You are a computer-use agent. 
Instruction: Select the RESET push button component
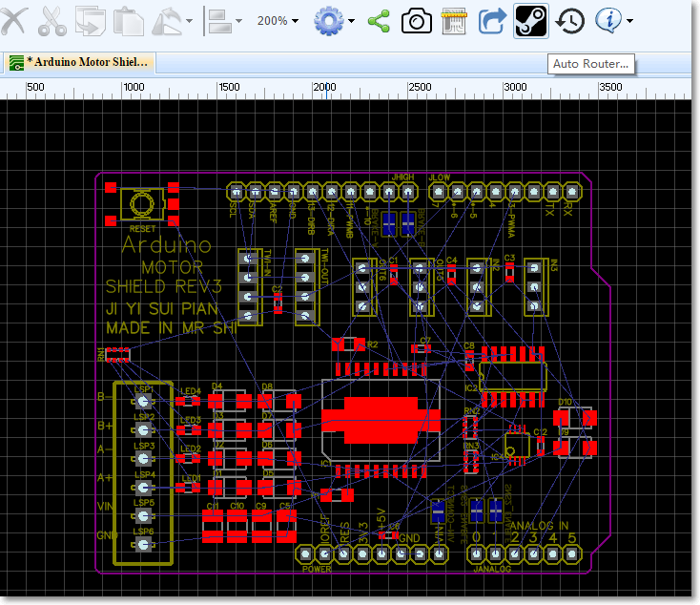tap(142, 204)
